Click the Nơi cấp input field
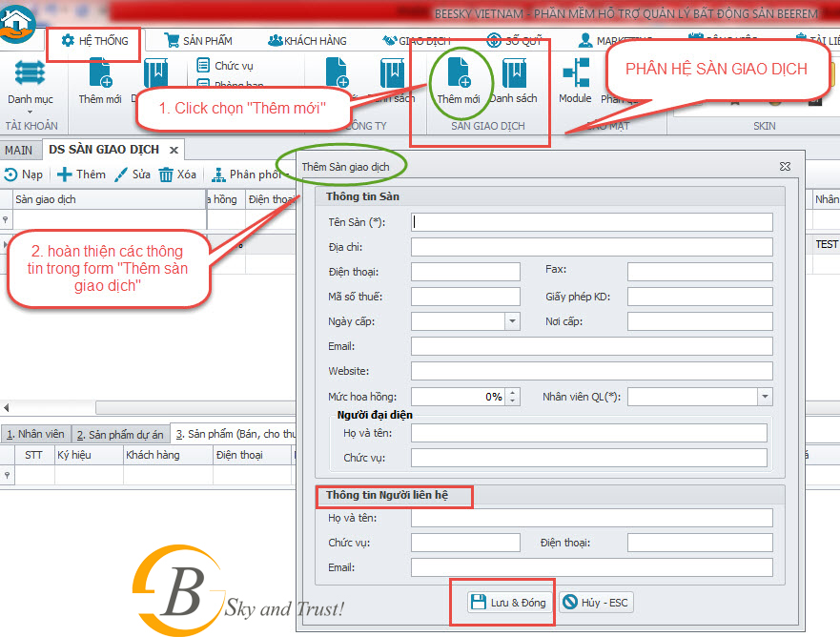Viewport: 840px width, 637px height. coord(700,321)
